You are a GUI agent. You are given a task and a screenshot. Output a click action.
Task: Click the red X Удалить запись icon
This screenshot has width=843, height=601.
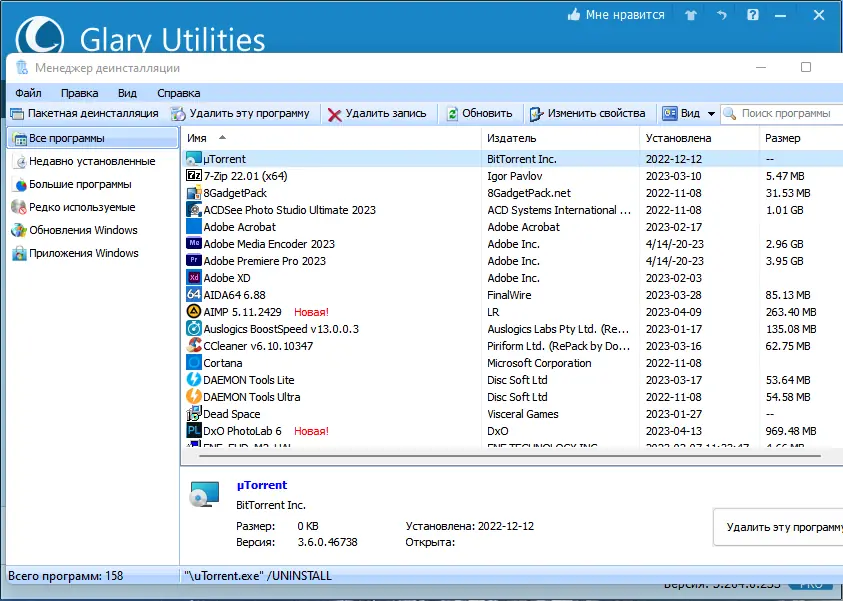tap(334, 115)
